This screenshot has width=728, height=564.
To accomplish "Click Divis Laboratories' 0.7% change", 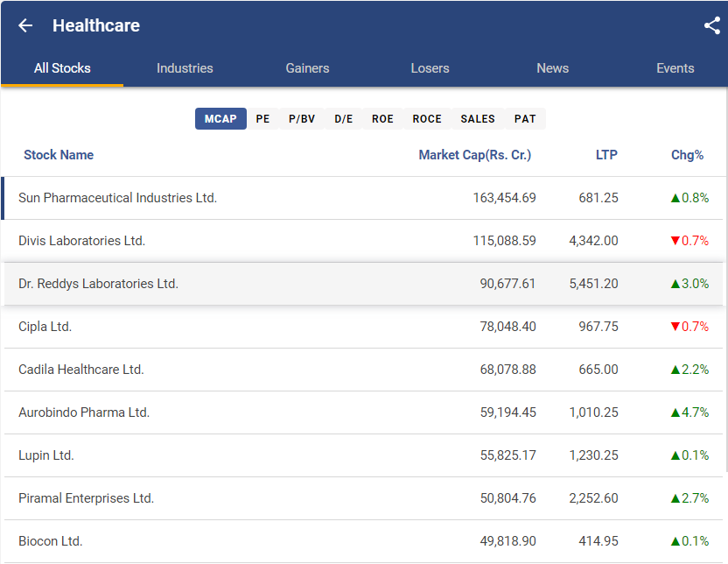I will (x=689, y=241).
